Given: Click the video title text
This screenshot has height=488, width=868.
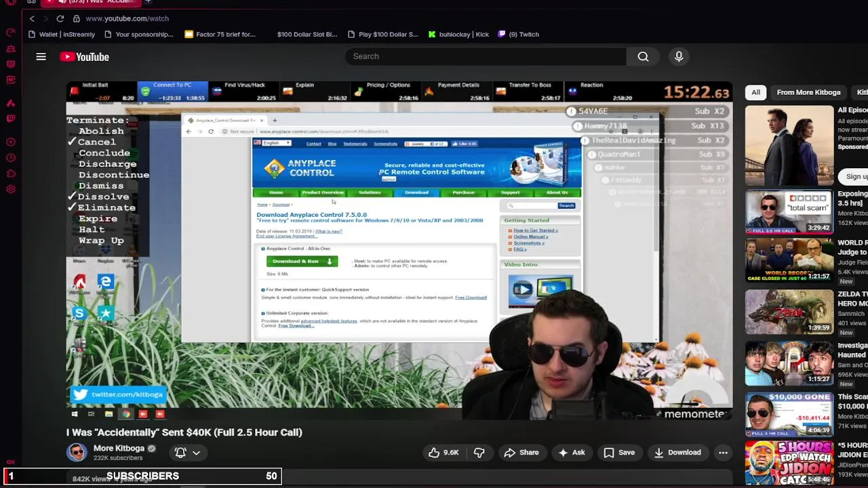Looking at the screenshot, I should 184,432.
